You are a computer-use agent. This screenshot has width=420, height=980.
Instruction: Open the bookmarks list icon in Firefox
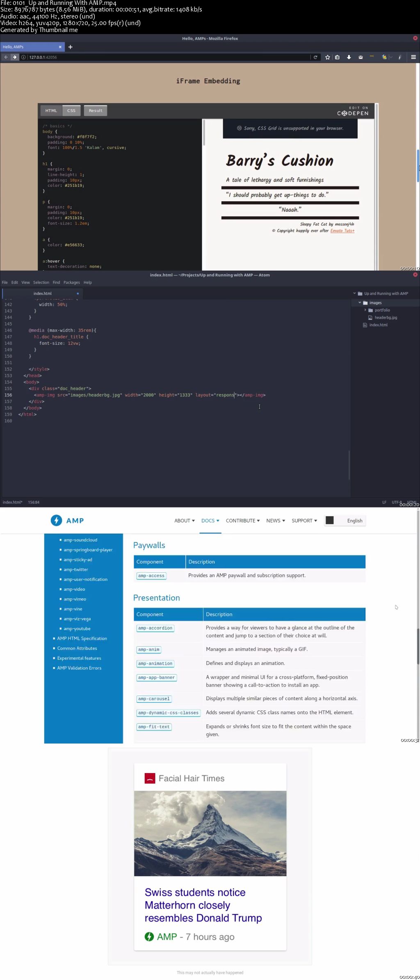(x=337, y=57)
